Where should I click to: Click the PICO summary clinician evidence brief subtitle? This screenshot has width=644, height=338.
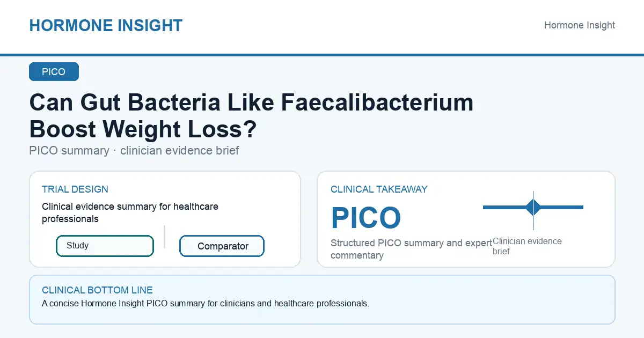tap(134, 151)
